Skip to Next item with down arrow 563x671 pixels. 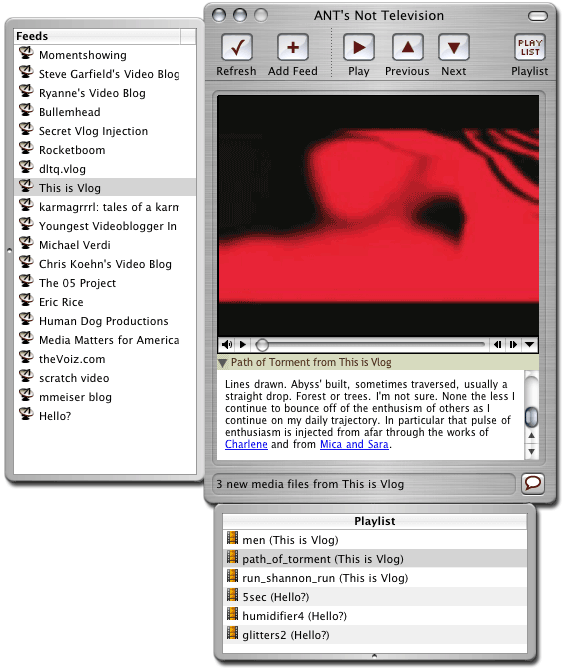coord(453,48)
